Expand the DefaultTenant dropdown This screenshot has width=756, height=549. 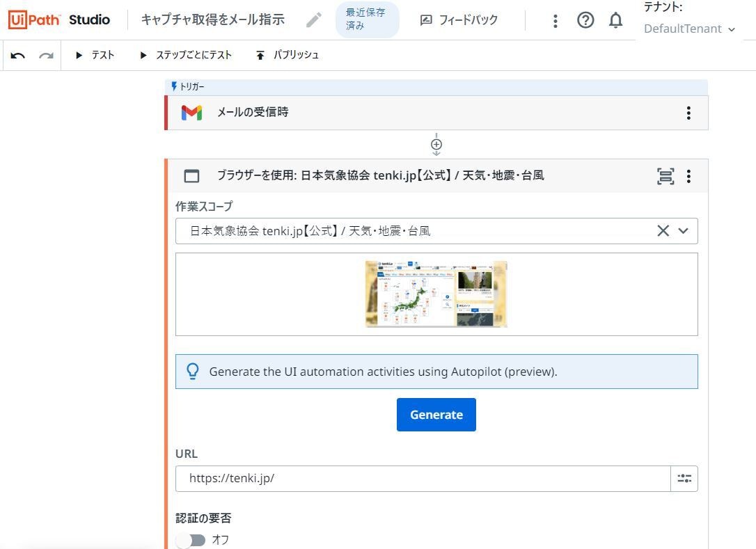(x=689, y=29)
